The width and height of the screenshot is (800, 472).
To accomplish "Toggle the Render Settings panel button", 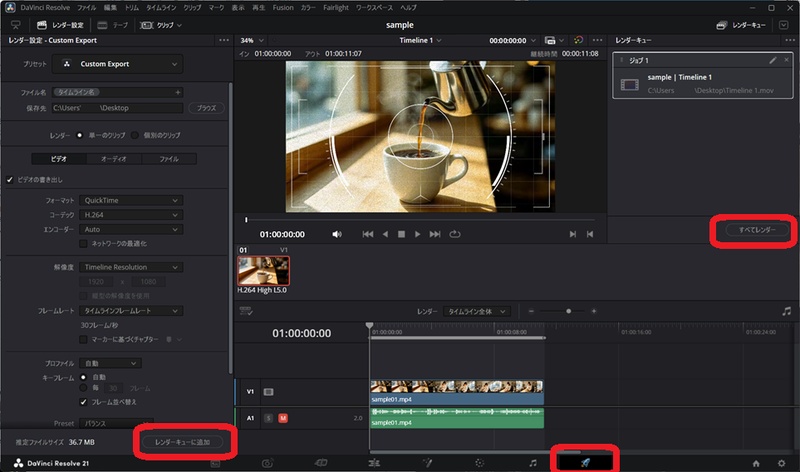I will pos(60,25).
